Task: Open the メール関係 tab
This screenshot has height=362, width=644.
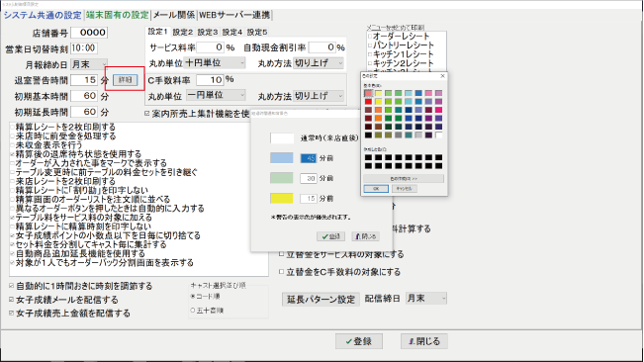Action: pyautogui.click(x=174, y=15)
